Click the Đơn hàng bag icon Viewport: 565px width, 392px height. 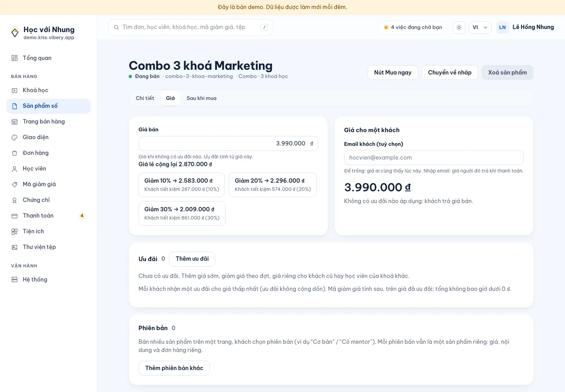pos(15,153)
